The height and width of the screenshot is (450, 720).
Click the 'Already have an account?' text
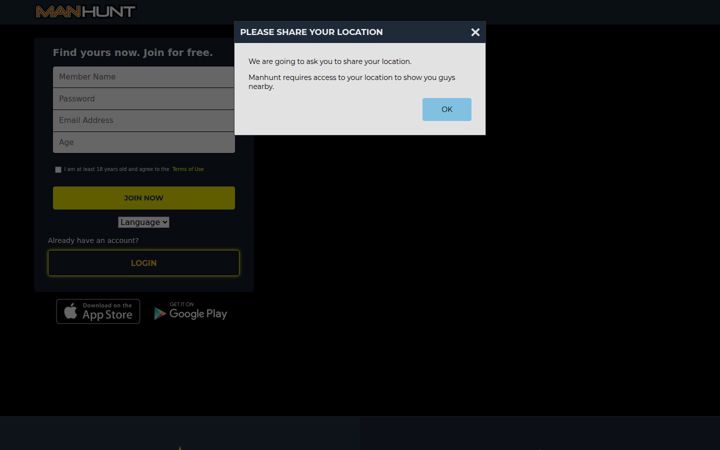93,240
